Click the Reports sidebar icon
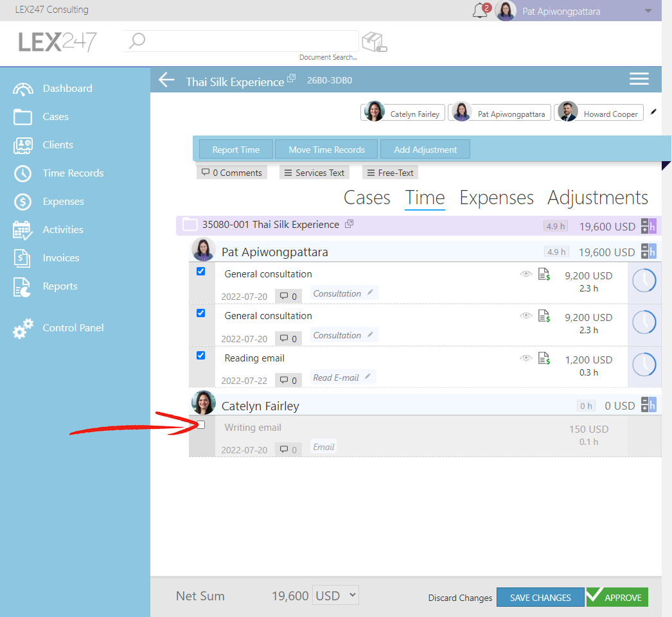The height and width of the screenshot is (617, 672). (22, 287)
